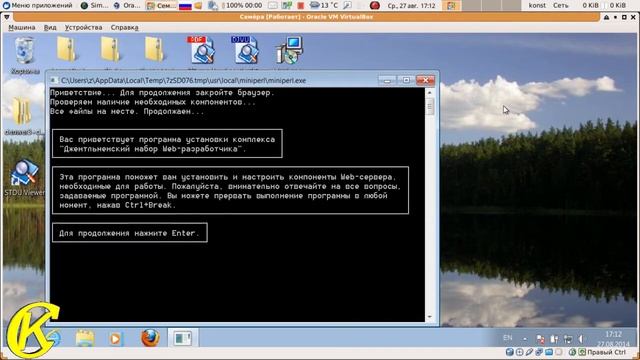
Task: Open the Машина menu
Action: 22,28
